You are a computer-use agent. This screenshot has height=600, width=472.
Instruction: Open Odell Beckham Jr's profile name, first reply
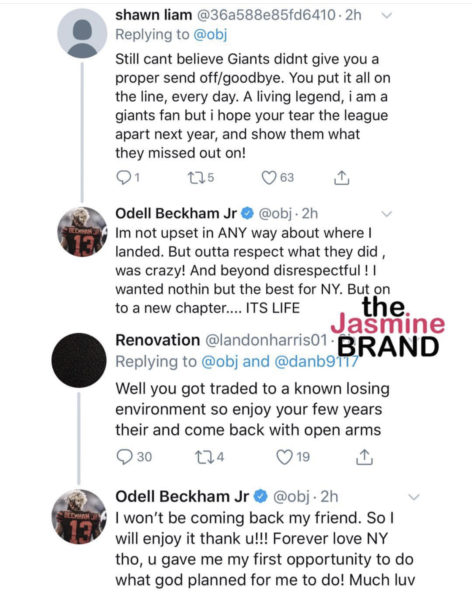click(x=176, y=213)
